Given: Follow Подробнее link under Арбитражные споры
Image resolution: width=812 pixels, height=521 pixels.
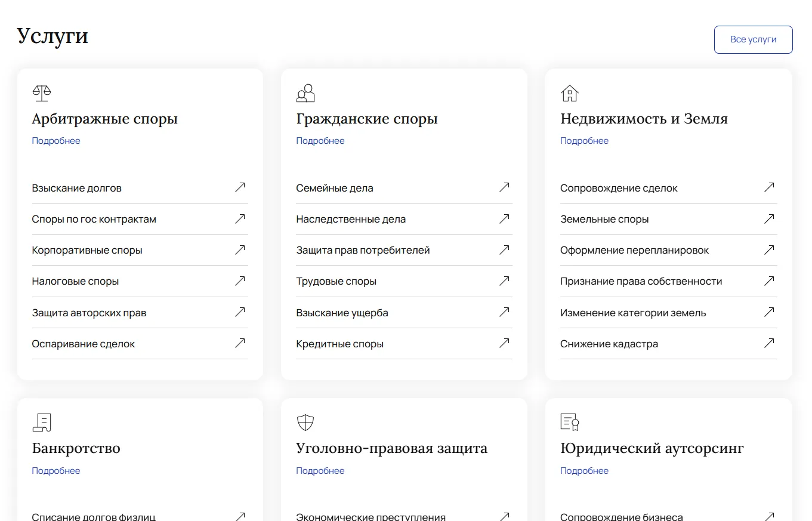Looking at the screenshot, I should (x=56, y=141).
